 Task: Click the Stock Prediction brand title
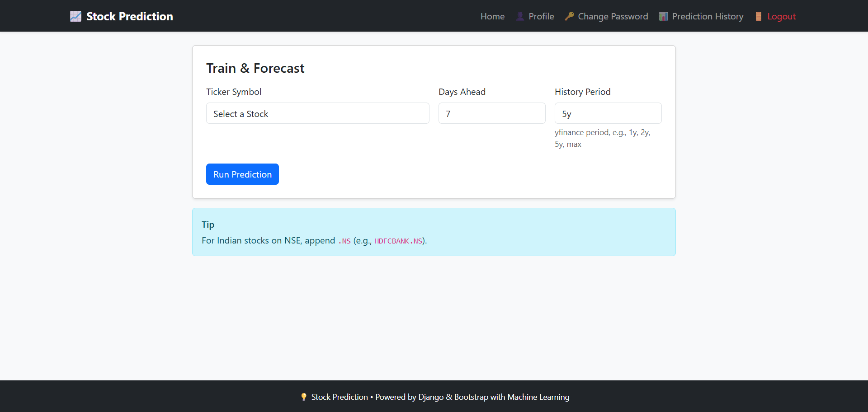[x=129, y=16]
